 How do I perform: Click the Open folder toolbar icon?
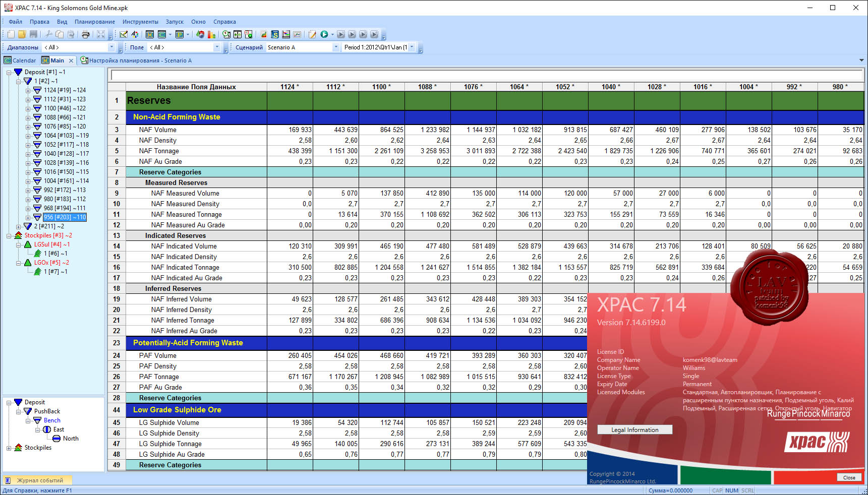(x=22, y=34)
